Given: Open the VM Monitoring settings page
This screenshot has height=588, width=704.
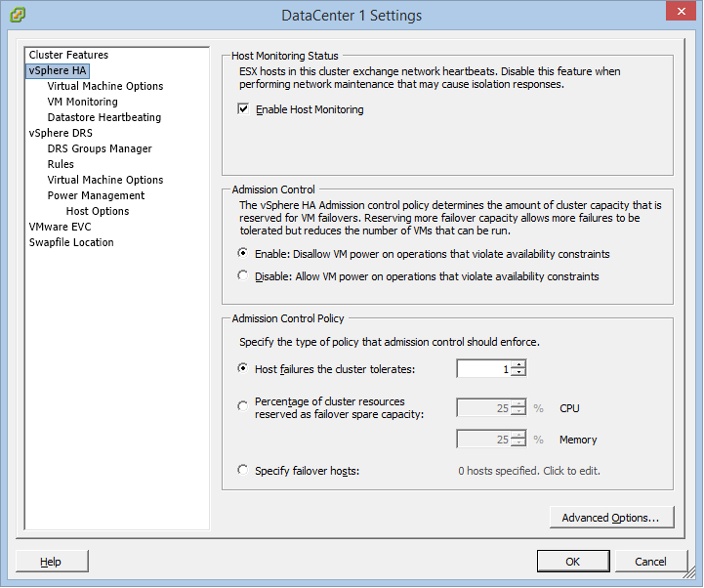Looking at the screenshot, I should coord(83,102).
